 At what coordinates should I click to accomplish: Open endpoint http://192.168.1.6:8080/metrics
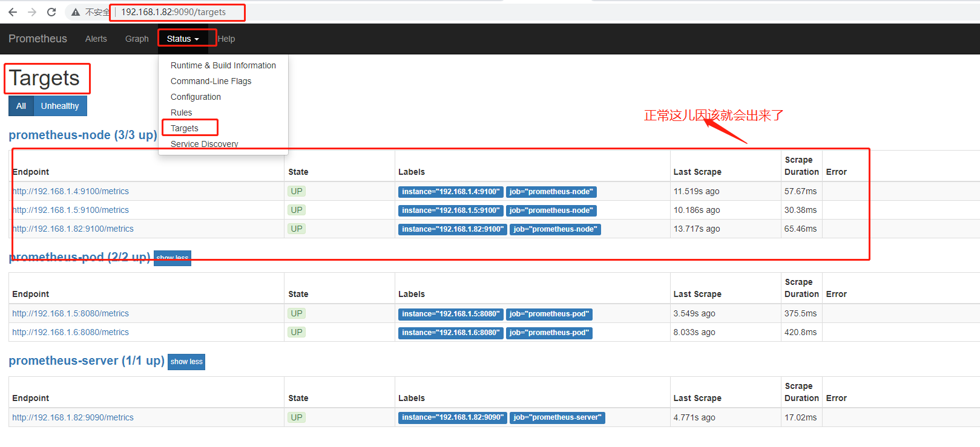pos(70,332)
